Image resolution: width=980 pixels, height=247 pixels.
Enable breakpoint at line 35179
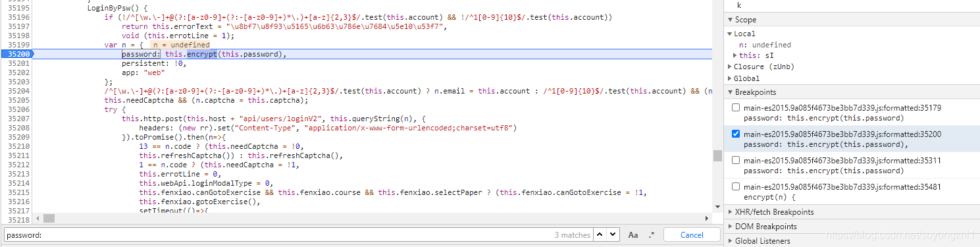[x=736, y=107]
